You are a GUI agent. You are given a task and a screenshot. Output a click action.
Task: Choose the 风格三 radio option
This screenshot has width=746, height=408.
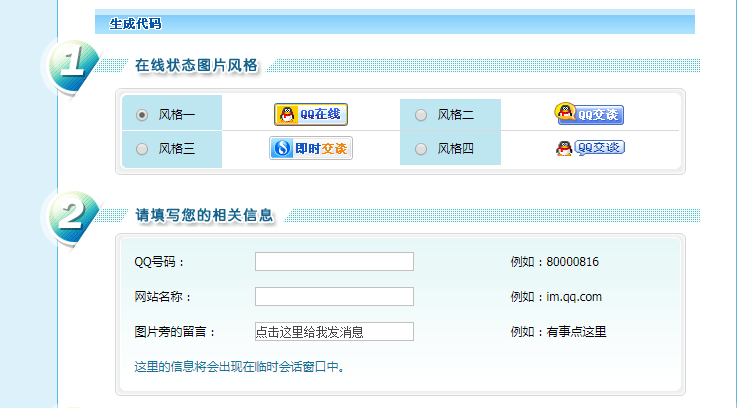[142, 149]
